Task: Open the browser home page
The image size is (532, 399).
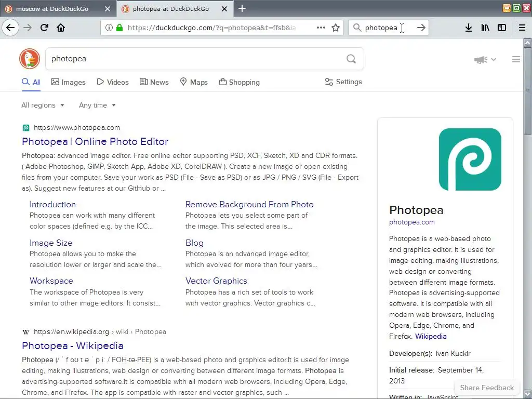Action: click(x=61, y=28)
